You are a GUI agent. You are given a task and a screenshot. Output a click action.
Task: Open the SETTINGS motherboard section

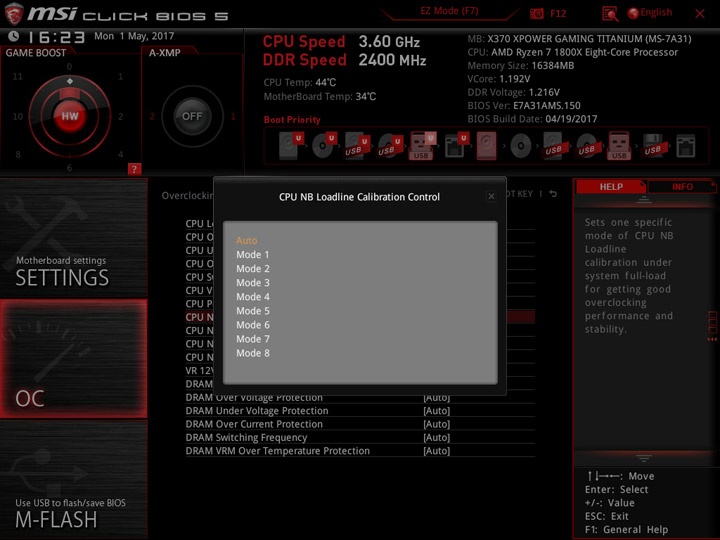click(x=73, y=238)
